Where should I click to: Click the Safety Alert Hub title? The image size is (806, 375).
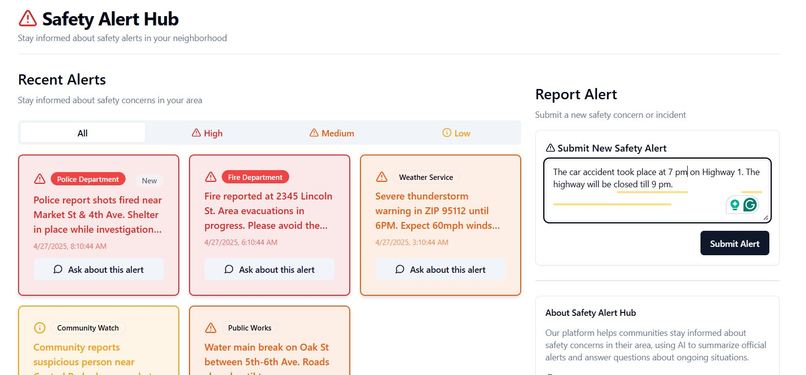111,19
